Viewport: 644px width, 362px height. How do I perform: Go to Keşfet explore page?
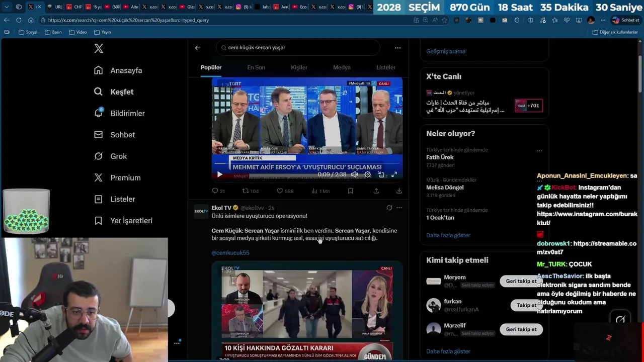(114, 92)
